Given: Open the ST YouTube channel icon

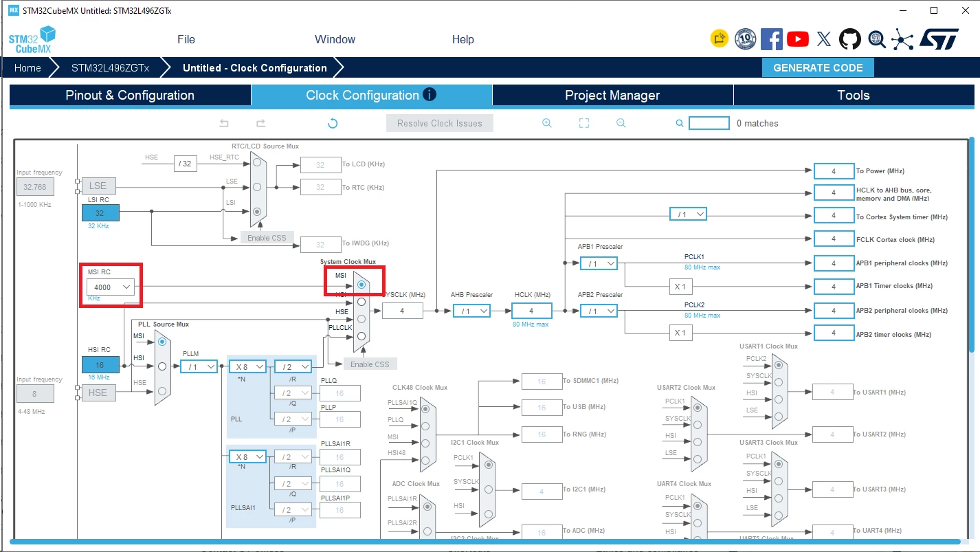Looking at the screenshot, I should 798,39.
